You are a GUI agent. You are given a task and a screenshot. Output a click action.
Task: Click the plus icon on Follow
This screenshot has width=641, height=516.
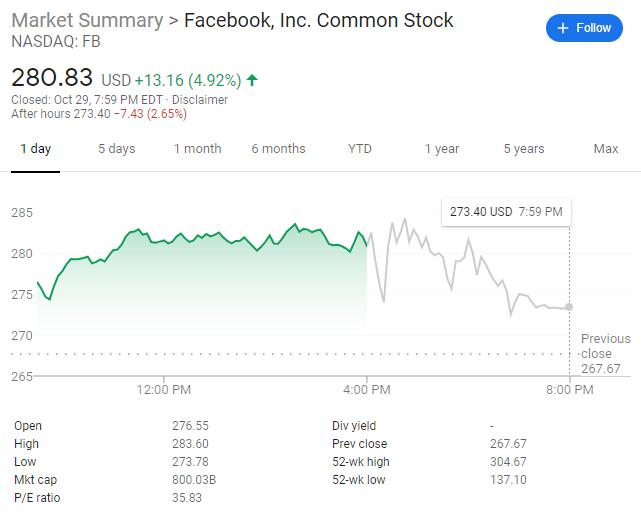[562, 28]
